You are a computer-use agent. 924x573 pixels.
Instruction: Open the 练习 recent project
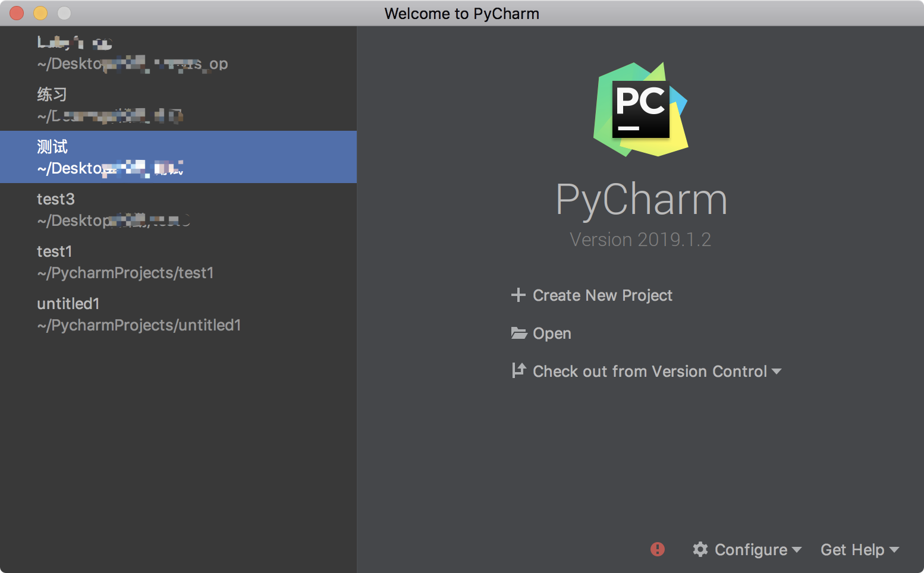click(178, 105)
